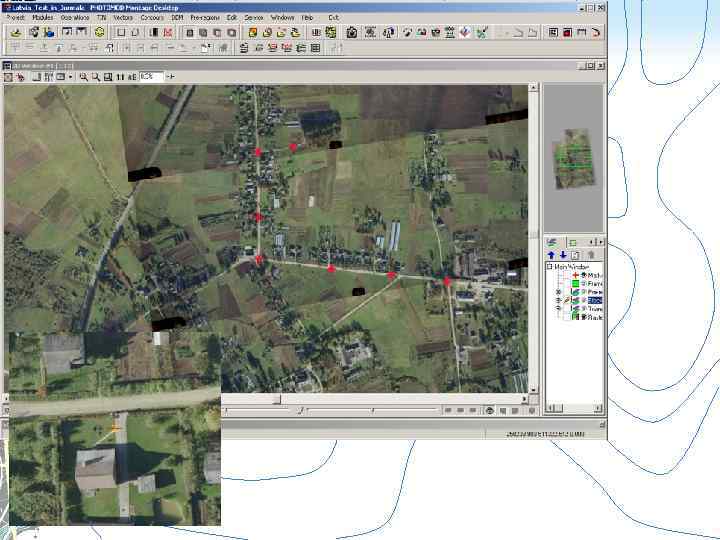Click the black-and-white half square toolbar icon

click(154, 32)
